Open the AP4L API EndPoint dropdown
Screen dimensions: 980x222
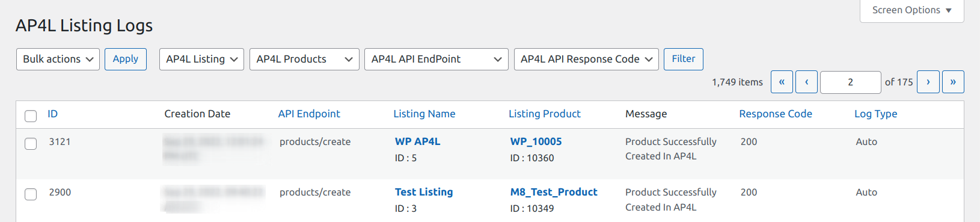click(436, 59)
